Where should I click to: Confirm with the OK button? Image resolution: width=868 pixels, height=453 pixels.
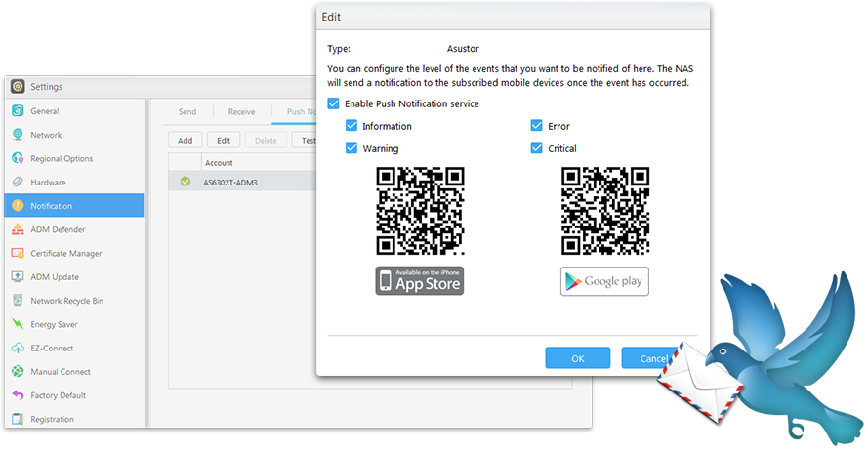coord(578,358)
